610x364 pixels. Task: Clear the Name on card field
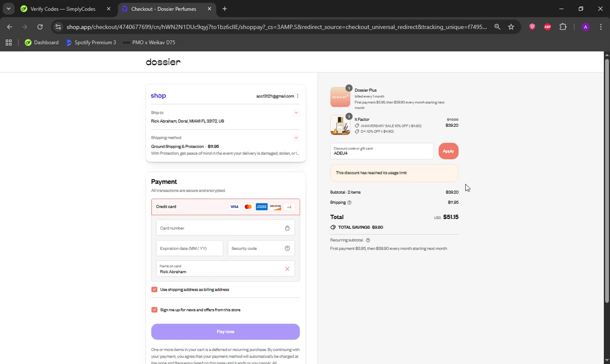pyautogui.click(x=287, y=269)
